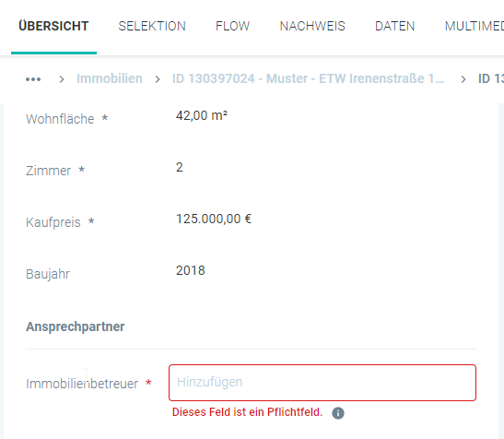Click the info icon beside Pflichtfeld message
Viewport: 504px width, 439px height.
(338, 413)
